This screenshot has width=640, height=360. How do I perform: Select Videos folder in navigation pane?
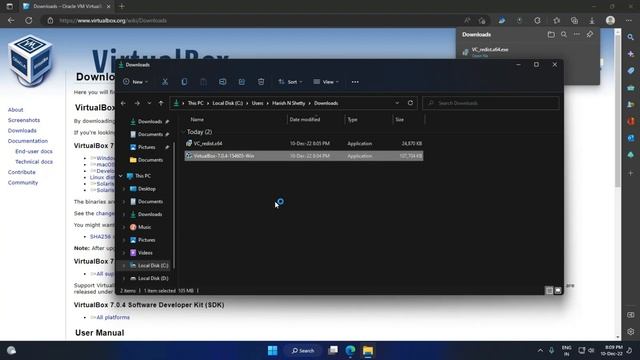(145, 253)
